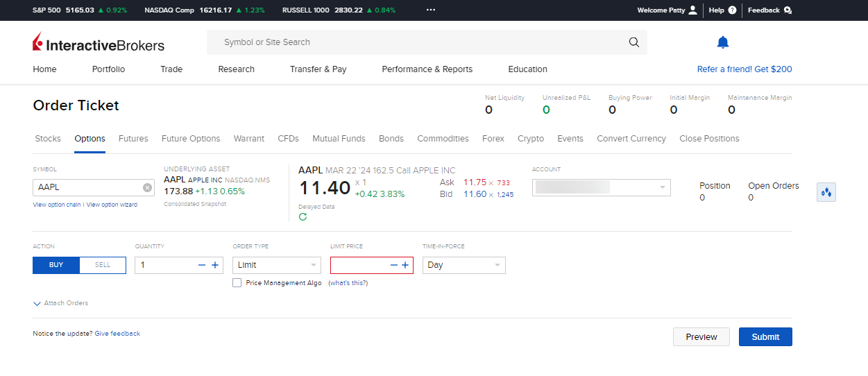Decrease quantity with the minus icon

tap(202, 265)
